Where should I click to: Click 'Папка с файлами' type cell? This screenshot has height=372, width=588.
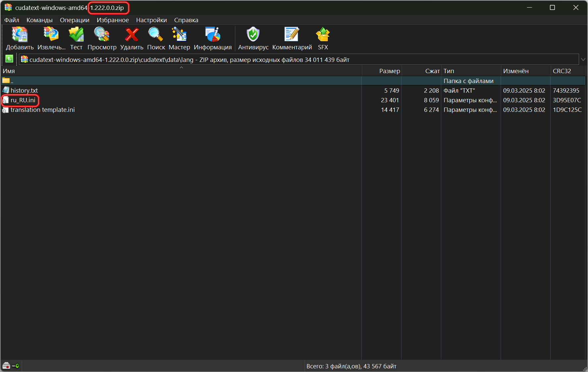[468, 81]
